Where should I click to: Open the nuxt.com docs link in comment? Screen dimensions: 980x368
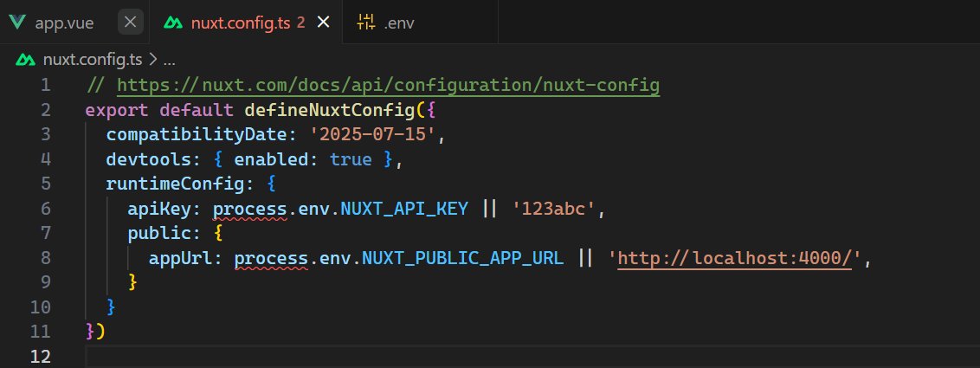pyautogui.click(x=388, y=85)
